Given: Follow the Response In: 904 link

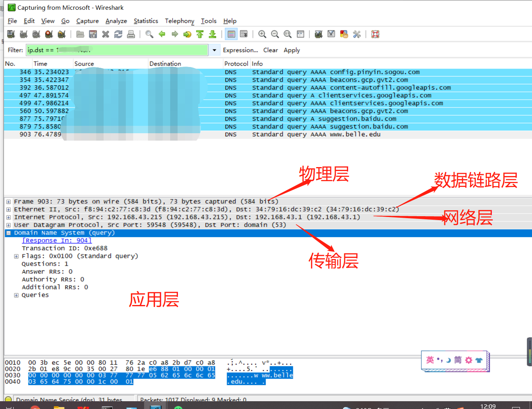Looking at the screenshot, I should tap(57, 241).
